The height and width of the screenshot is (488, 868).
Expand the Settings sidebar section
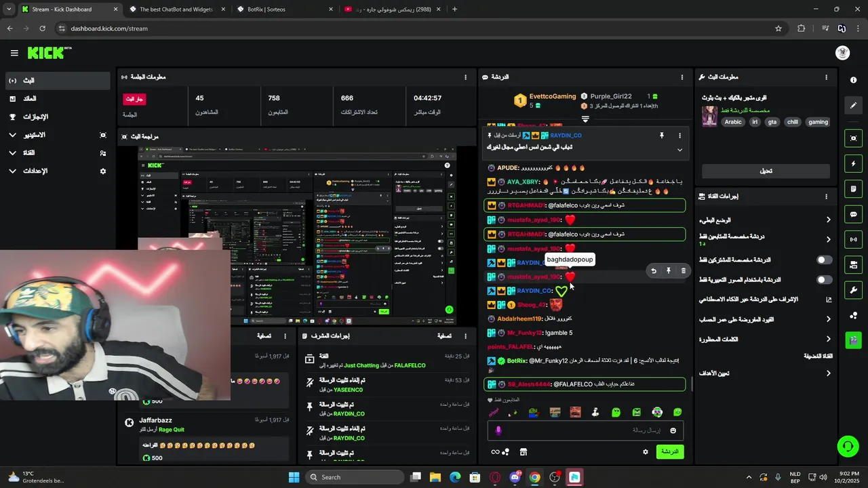click(x=12, y=171)
